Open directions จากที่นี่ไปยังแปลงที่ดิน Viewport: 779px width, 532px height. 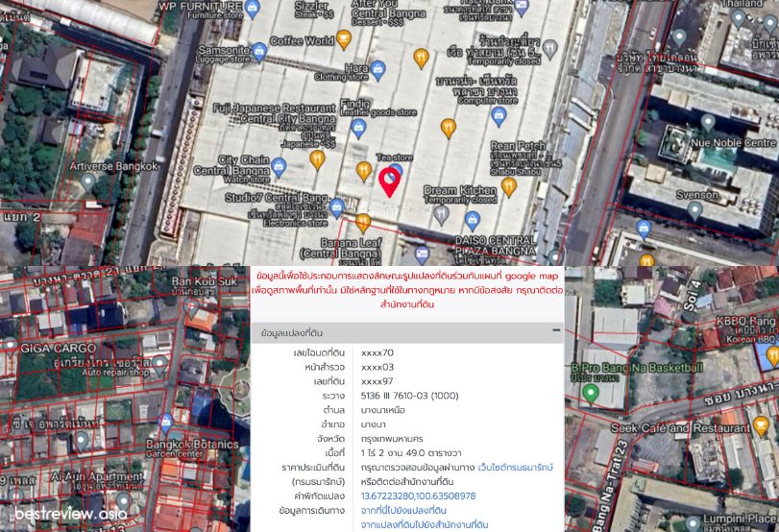pyautogui.click(x=403, y=510)
